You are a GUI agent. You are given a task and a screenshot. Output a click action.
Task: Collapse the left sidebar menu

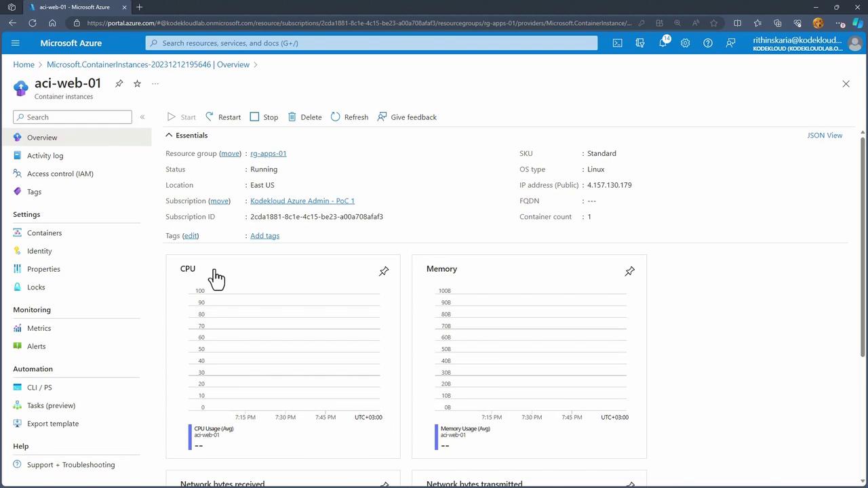point(142,117)
